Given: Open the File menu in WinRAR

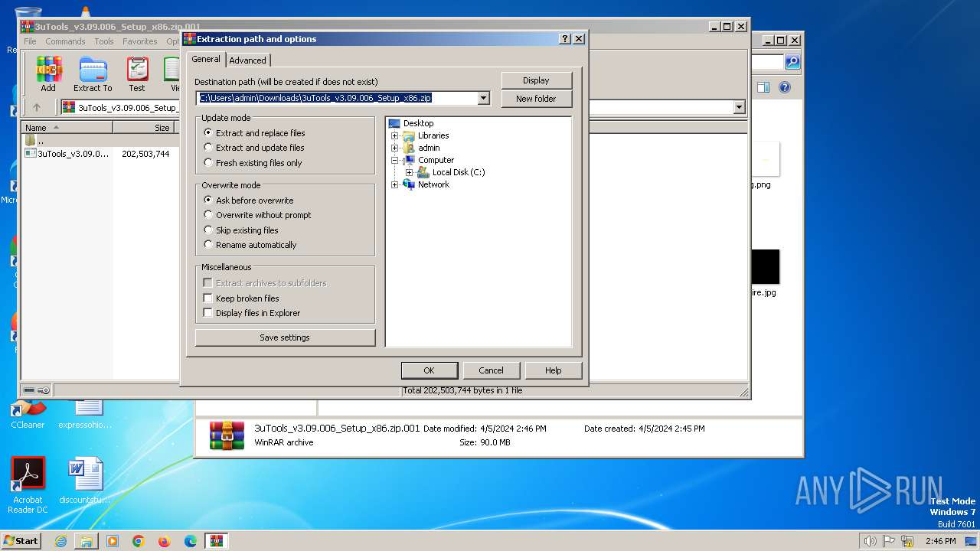Looking at the screenshot, I should coord(30,41).
